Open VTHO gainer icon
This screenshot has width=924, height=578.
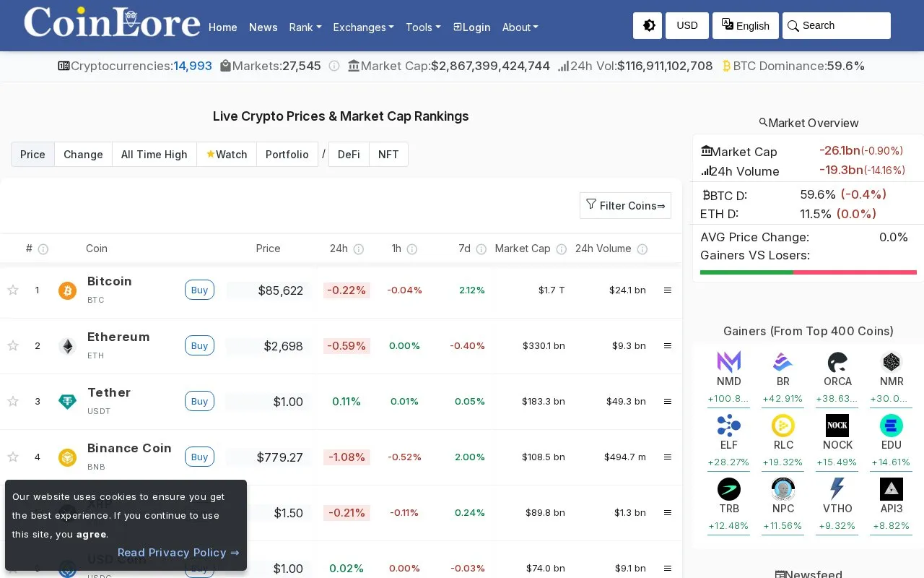click(837, 488)
